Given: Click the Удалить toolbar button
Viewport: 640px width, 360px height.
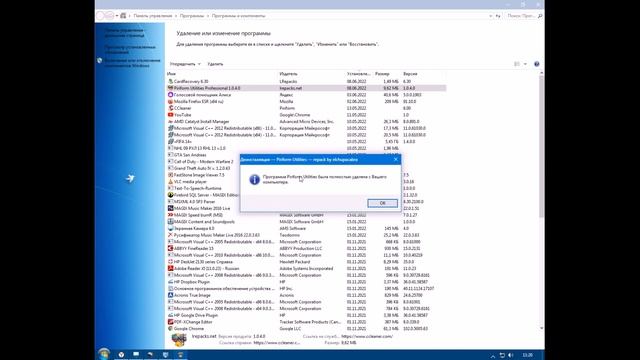Looking at the screenshot, I should [x=215, y=64].
